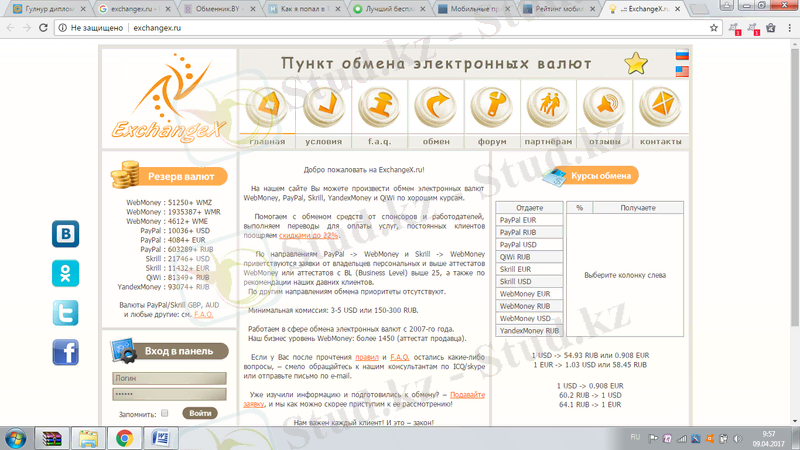Close the Обменник.BY tab
The image size is (800, 450).
click(x=253, y=9)
